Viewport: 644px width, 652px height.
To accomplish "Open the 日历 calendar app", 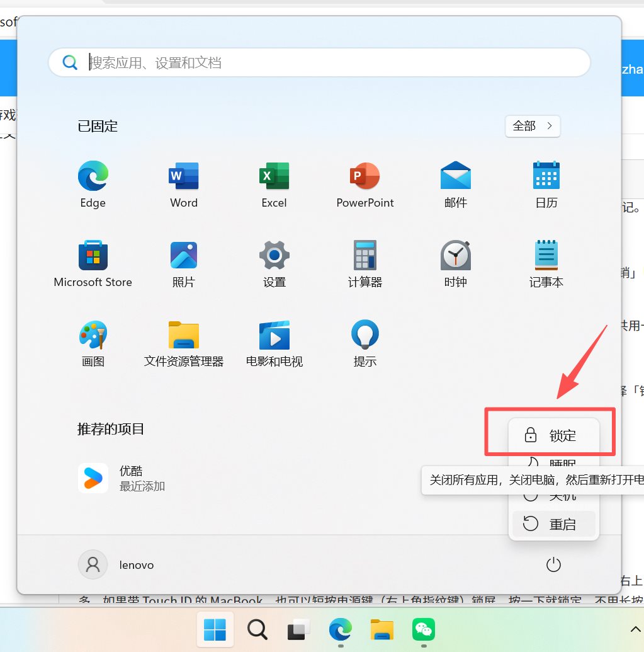I will [x=546, y=184].
